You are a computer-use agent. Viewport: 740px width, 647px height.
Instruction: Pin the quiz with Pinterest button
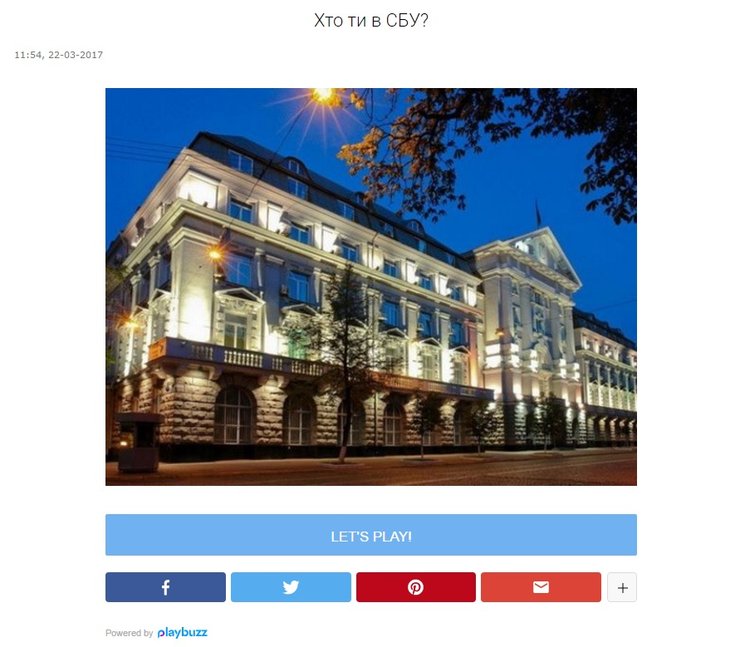tap(416, 587)
